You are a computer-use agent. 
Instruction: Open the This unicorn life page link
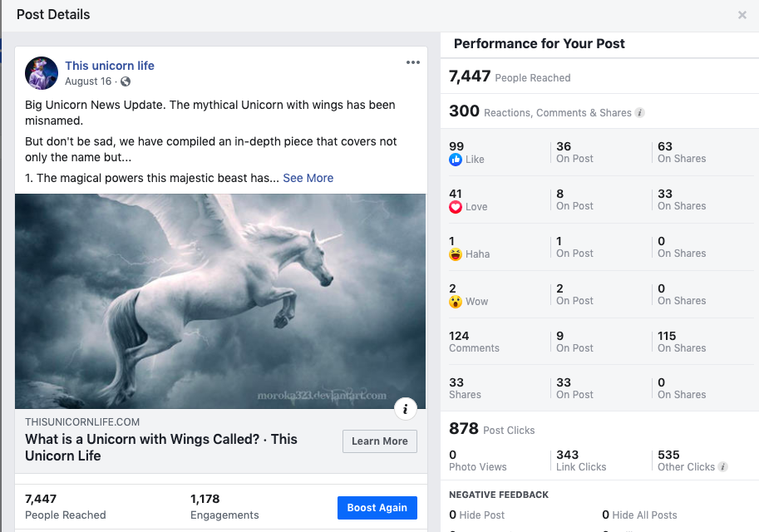click(x=110, y=66)
